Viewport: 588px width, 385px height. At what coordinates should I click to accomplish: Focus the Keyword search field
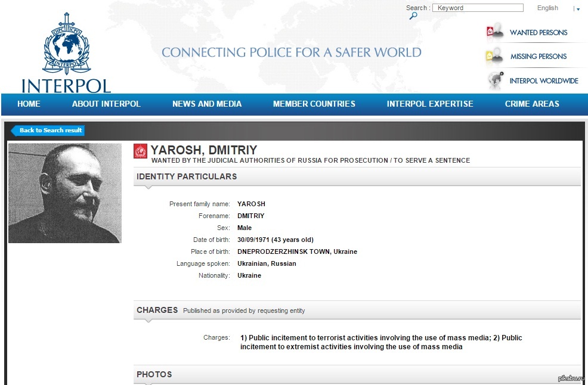(478, 8)
